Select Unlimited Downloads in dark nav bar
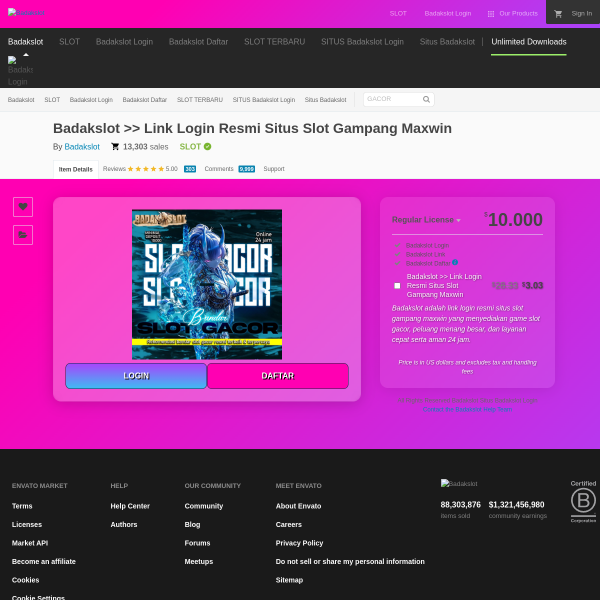The width and height of the screenshot is (600, 600). [528, 42]
